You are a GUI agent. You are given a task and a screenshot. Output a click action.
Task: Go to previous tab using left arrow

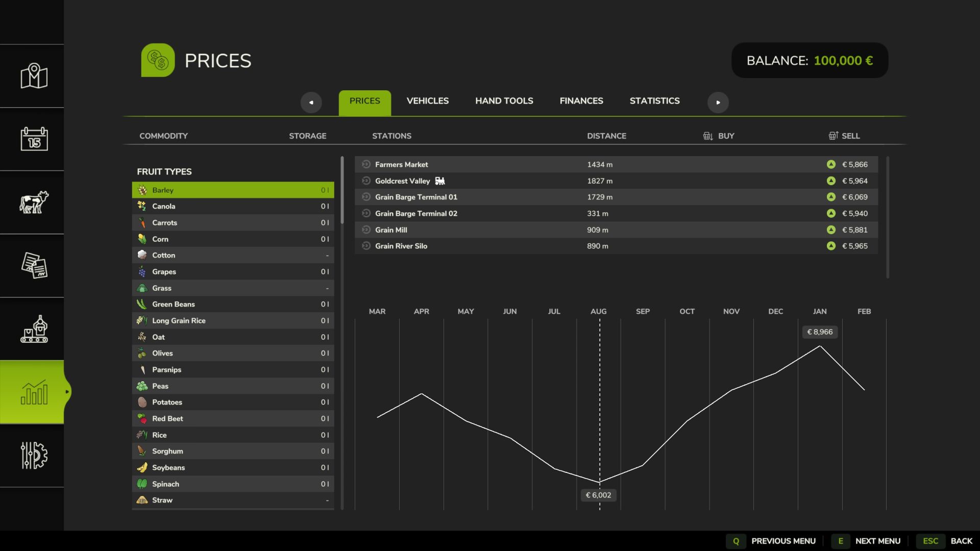(x=311, y=102)
